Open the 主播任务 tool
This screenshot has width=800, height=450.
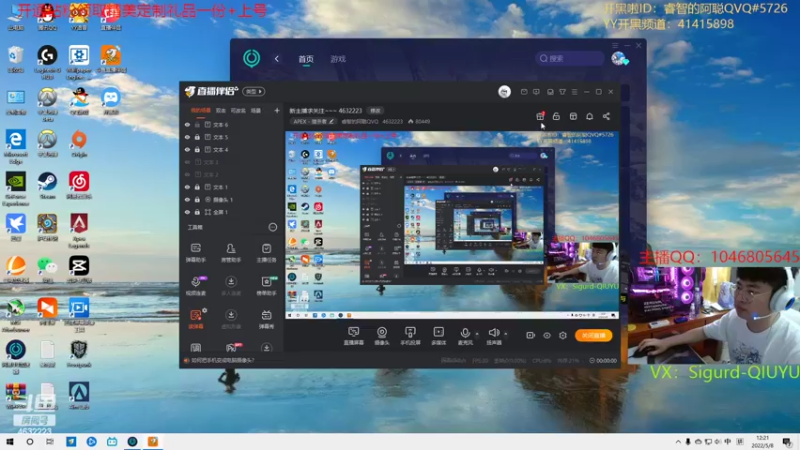pyautogui.click(x=266, y=253)
